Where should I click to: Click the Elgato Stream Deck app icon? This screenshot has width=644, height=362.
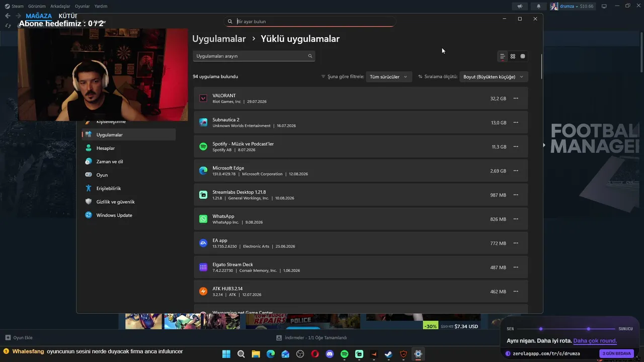pos(203,267)
